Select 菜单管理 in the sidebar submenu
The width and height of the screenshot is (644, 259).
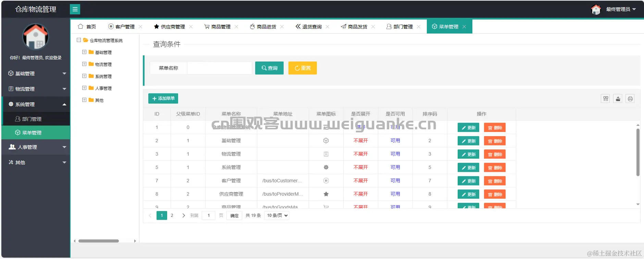coord(36,133)
